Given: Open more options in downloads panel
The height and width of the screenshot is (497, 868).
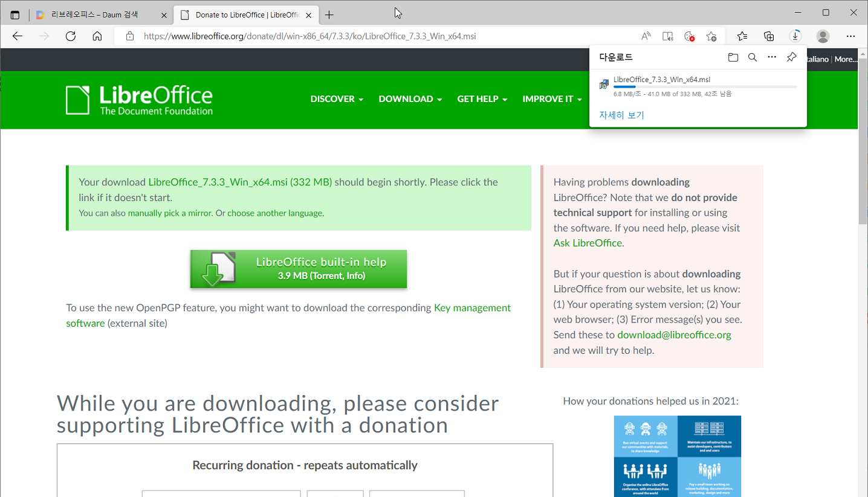Looking at the screenshot, I should [772, 57].
